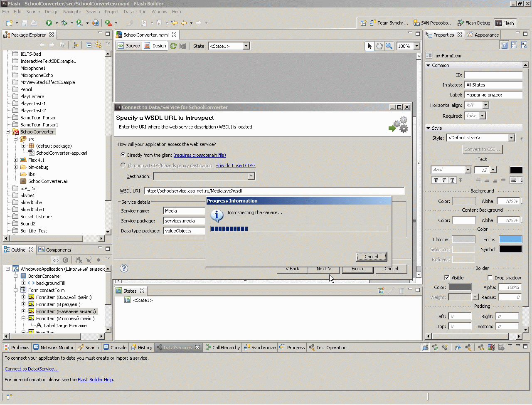Switch Properties to Category view icon
This screenshot has height=405, width=532.
tap(514, 45)
